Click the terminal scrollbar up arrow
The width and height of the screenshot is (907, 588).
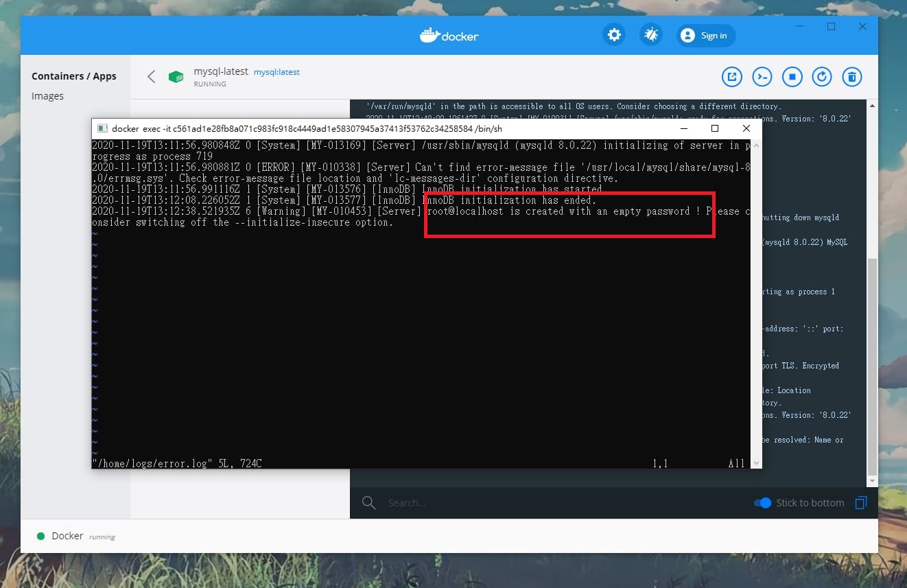756,145
